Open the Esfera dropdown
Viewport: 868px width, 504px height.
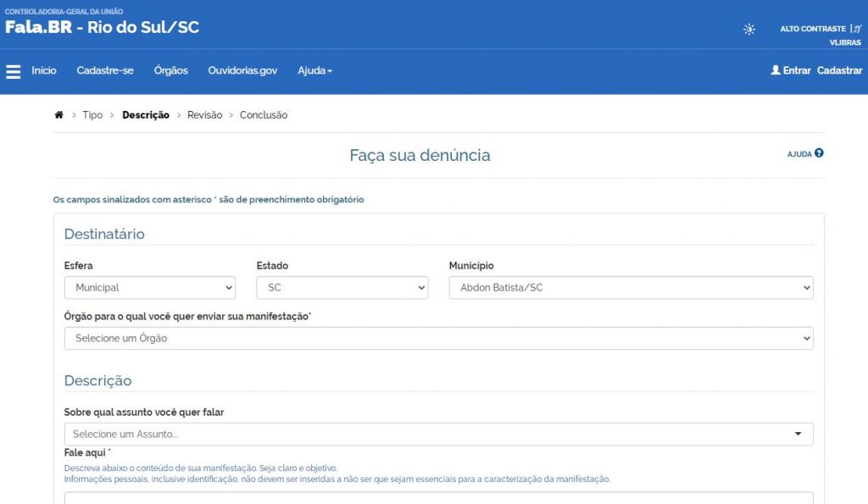[150, 288]
